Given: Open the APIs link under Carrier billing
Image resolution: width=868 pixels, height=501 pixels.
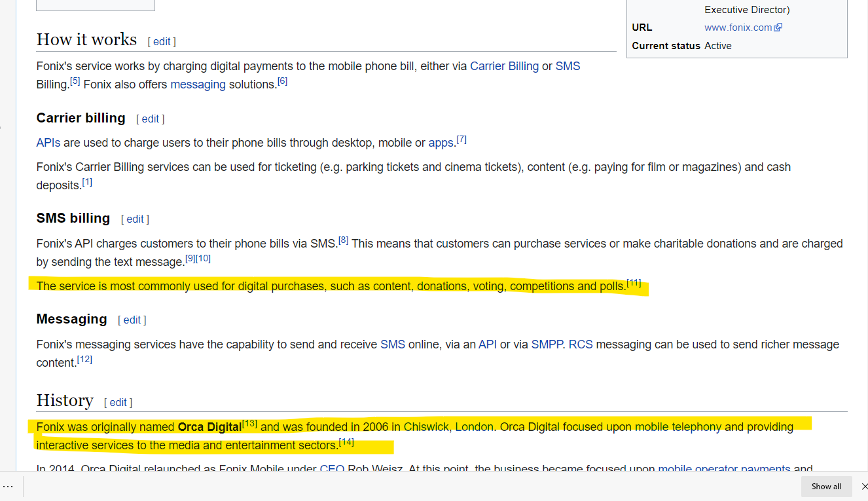Looking at the screenshot, I should [48, 143].
